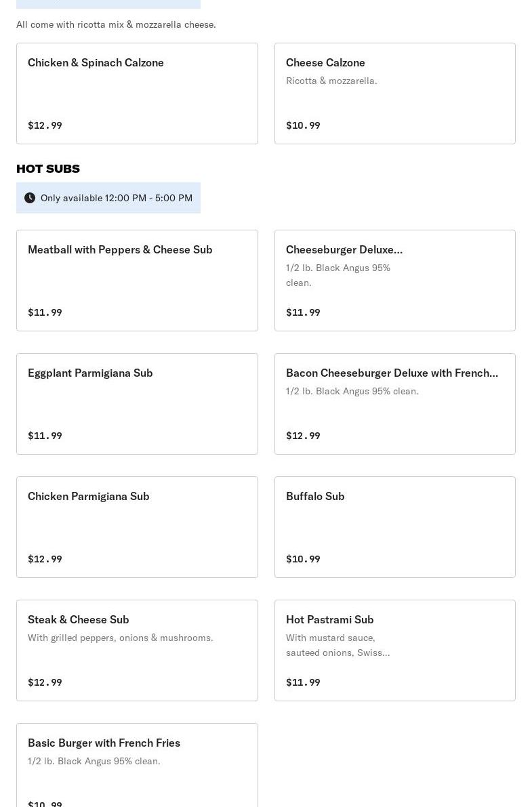Viewport: 532px width, 807px height.
Task: Choose the Cheeseburger Deluxe item
Action: click(x=394, y=281)
